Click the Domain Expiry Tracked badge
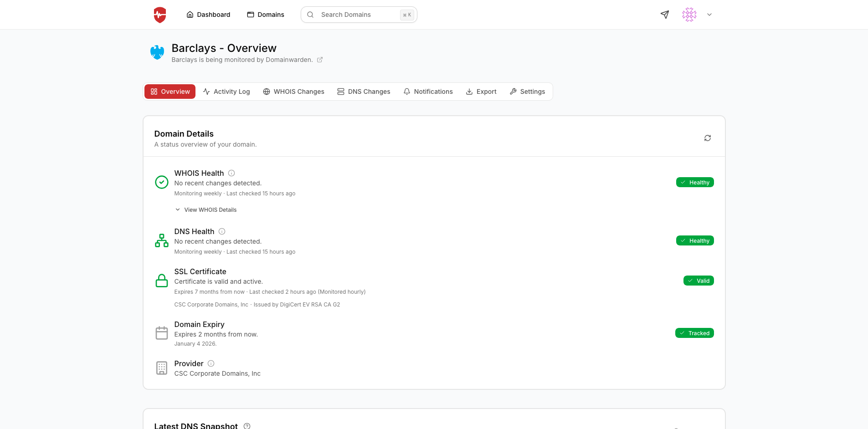 tap(694, 333)
